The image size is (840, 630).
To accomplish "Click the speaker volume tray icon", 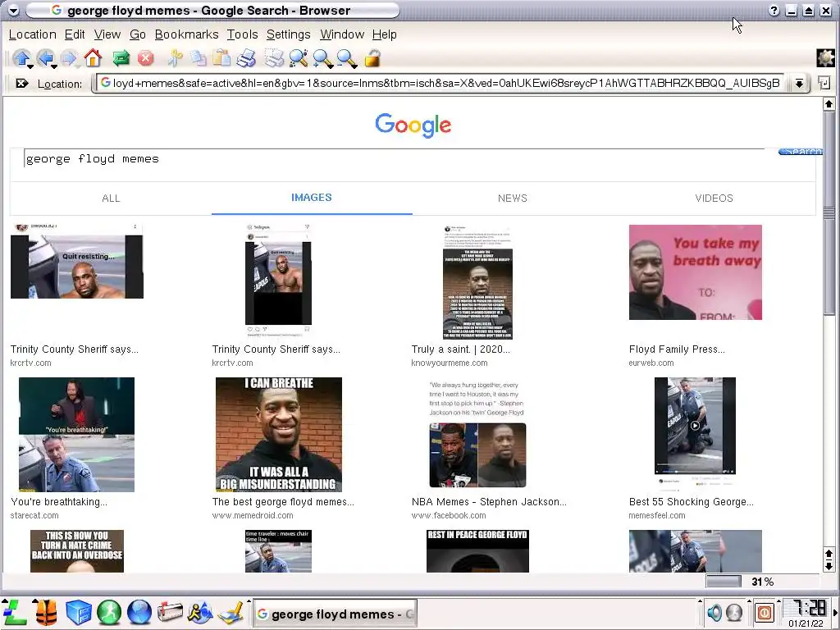I will tap(714, 612).
